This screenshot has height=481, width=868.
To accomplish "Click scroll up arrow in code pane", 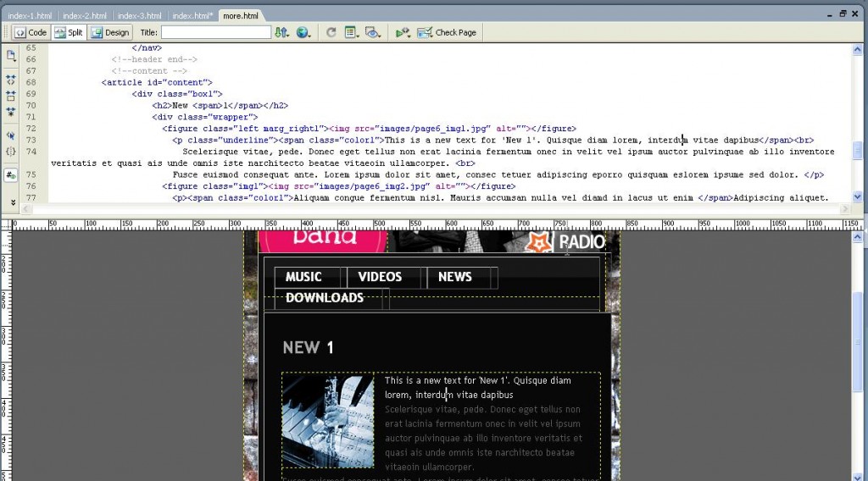I will pos(858,50).
